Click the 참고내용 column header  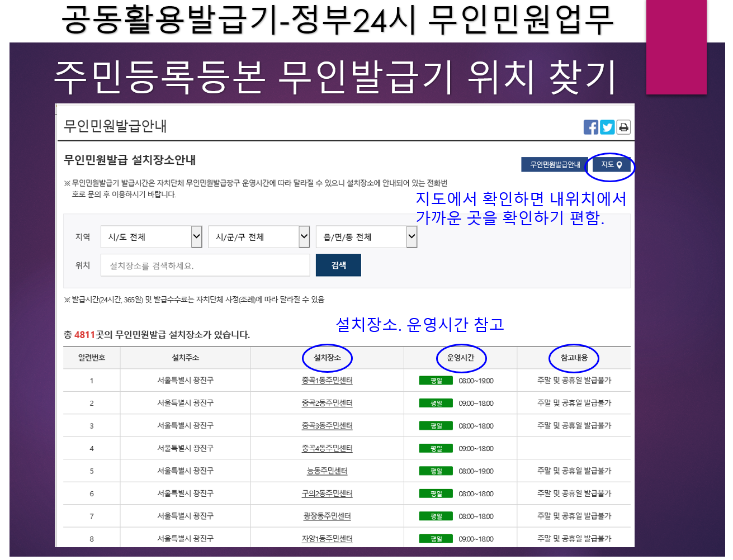coord(574,358)
